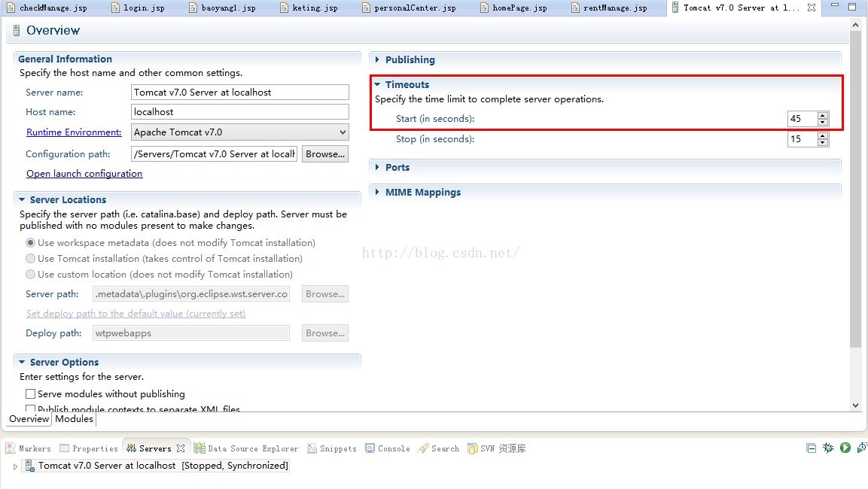The width and height of the screenshot is (868, 489).
Task: Open the baoyang1.jsp tab
Action: pyautogui.click(x=222, y=8)
